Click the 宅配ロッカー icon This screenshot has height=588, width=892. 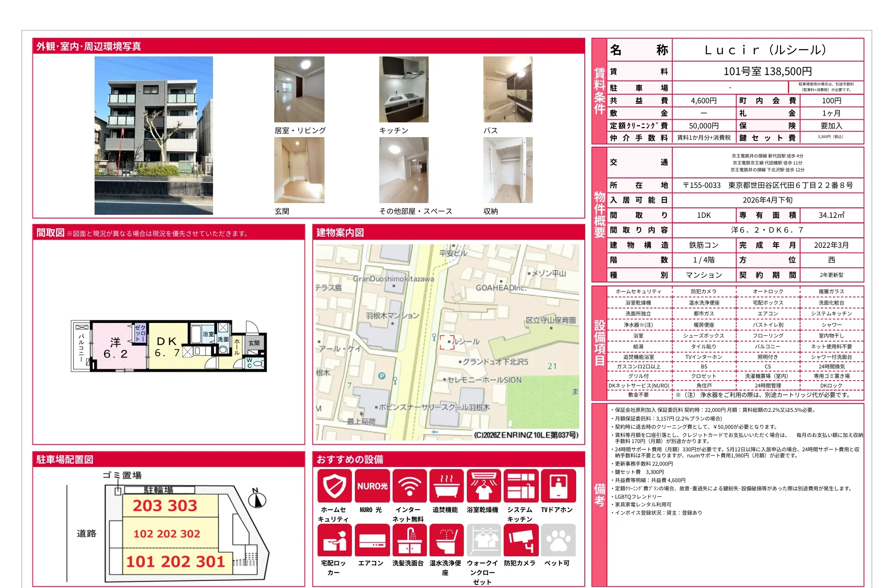334,540
